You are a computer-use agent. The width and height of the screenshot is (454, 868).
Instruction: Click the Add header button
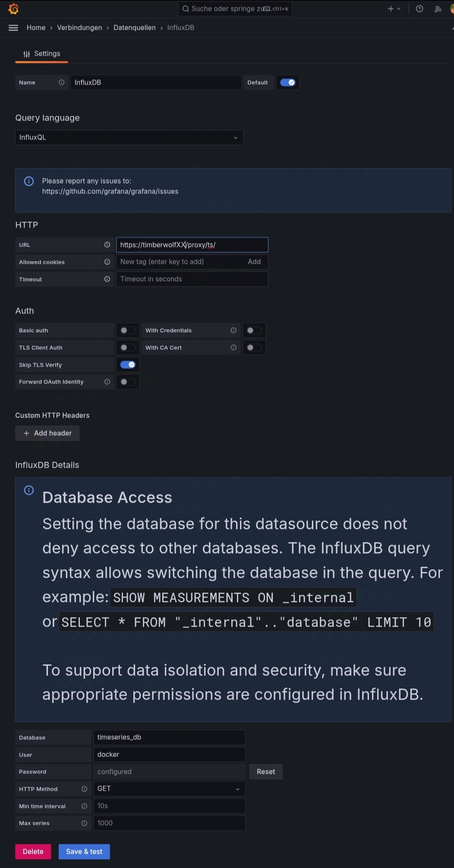47,433
